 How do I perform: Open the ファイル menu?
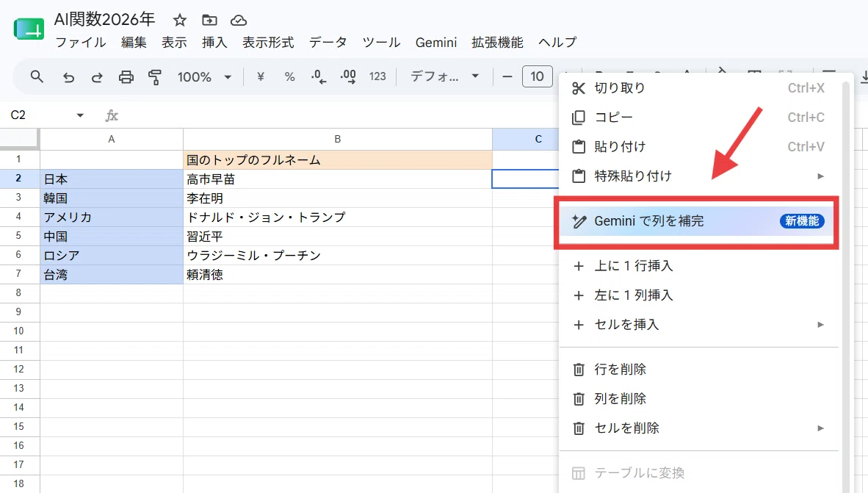(81, 43)
